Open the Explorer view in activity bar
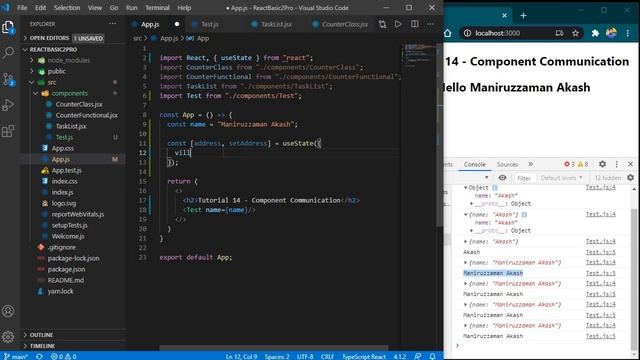Viewport: 640px width, 360px height. (x=8, y=28)
